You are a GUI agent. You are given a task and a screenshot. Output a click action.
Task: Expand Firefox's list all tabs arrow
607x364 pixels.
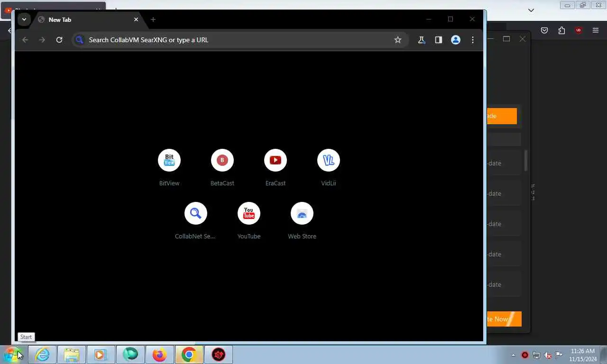coord(531,10)
